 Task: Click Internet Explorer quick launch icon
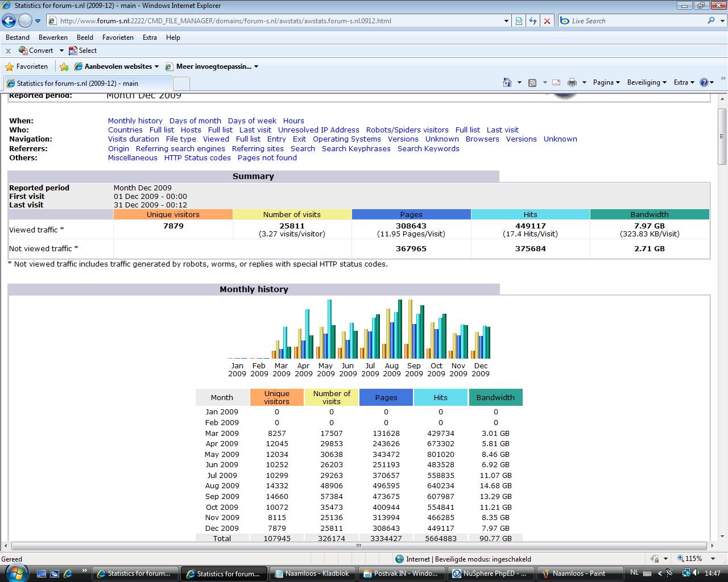click(68, 573)
